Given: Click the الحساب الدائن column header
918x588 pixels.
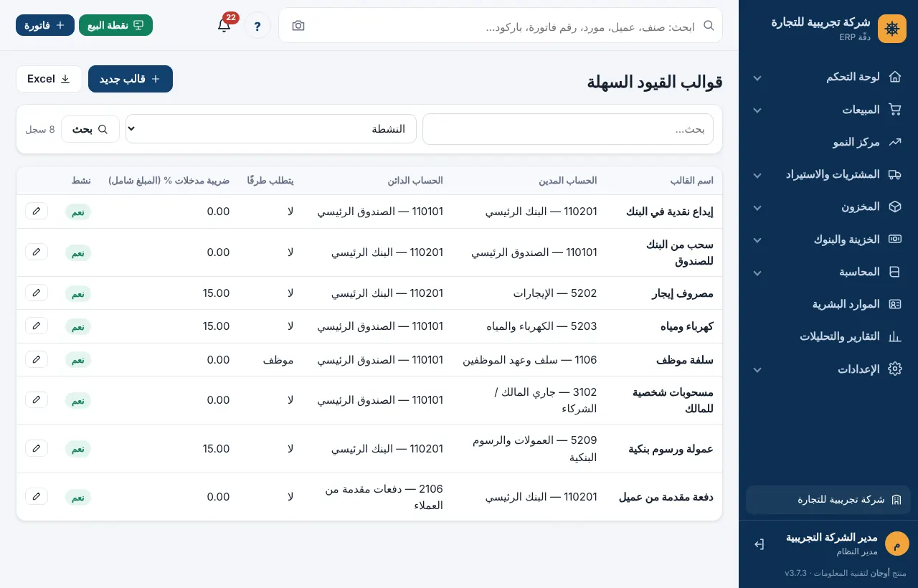Looking at the screenshot, I should tap(415, 180).
